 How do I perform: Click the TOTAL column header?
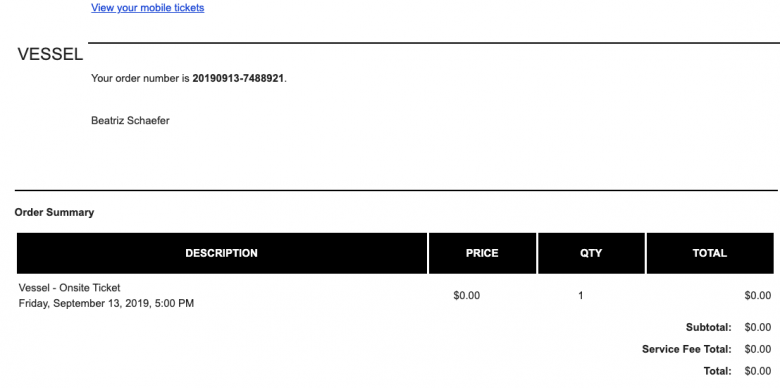(710, 253)
